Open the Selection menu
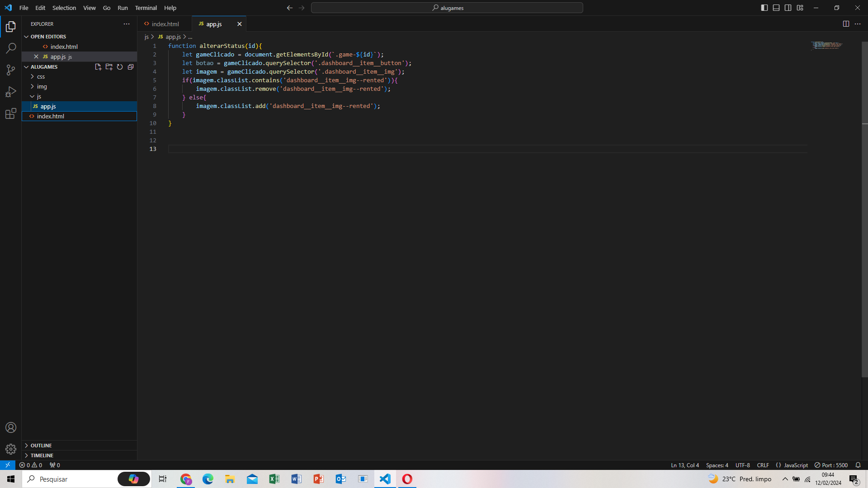 [64, 8]
